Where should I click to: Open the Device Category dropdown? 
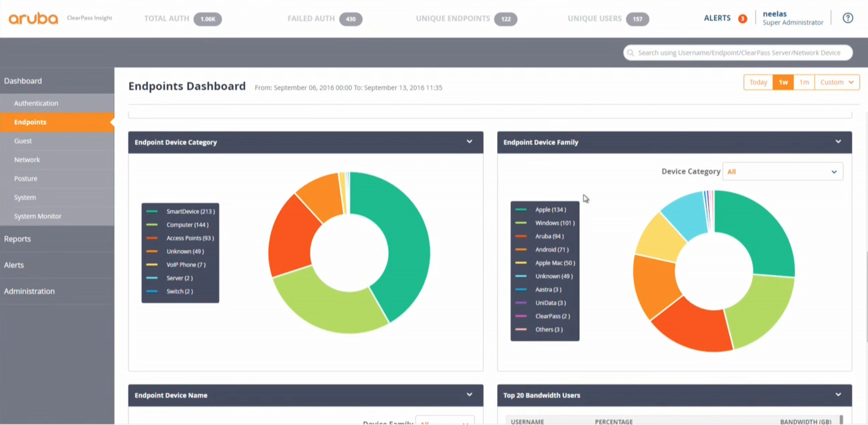(x=783, y=172)
